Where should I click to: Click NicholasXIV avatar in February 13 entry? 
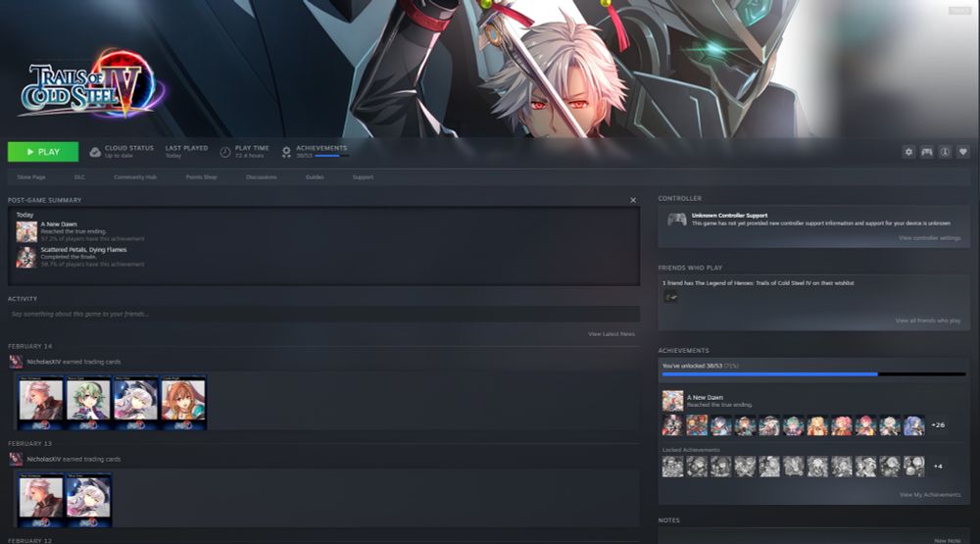click(16, 459)
